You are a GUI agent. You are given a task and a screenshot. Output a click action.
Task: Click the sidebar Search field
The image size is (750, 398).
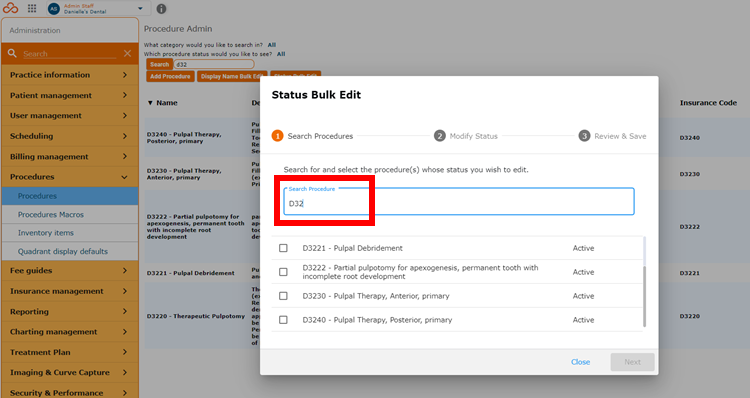[69, 54]
